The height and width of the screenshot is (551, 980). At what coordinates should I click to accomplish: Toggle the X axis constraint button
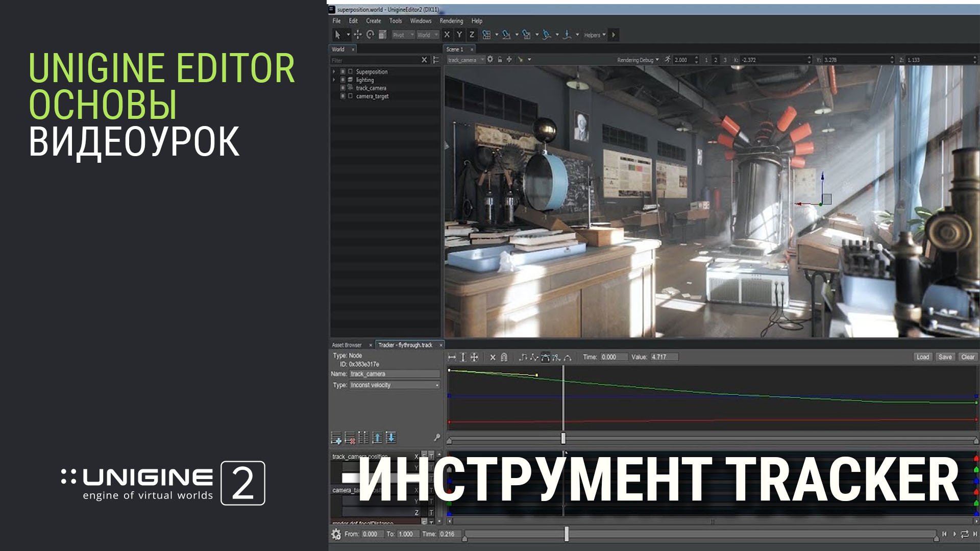447,35
